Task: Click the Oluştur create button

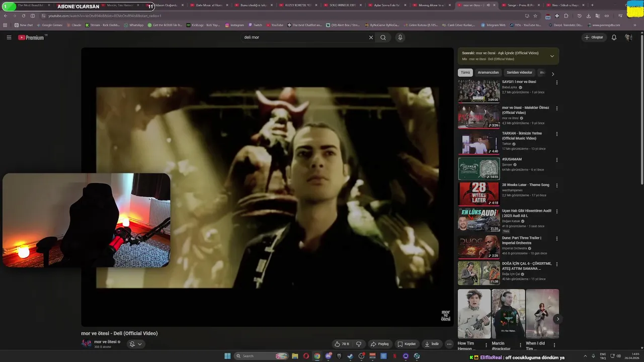Action: tap(594, 37)
